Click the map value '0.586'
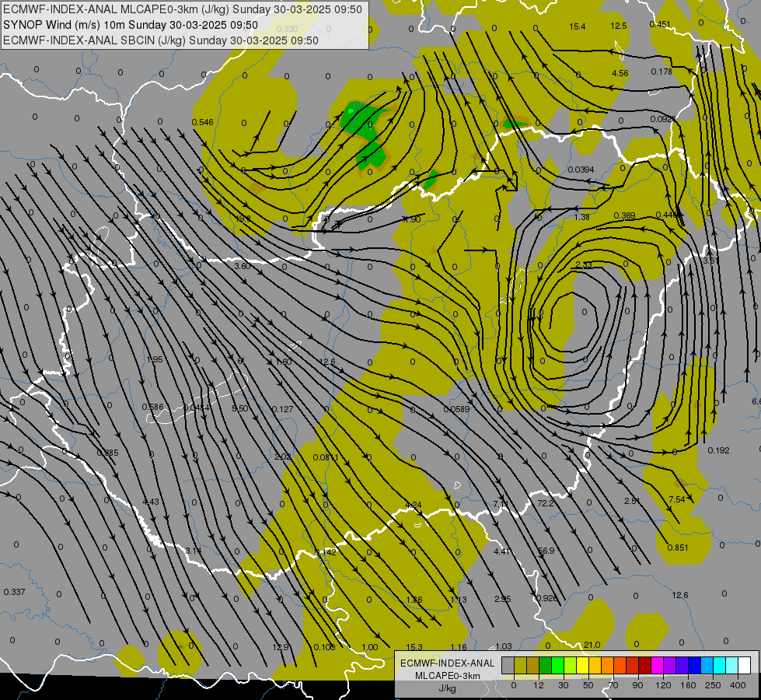The height and width of the screenshot is (700, 761). pos(152,407)
